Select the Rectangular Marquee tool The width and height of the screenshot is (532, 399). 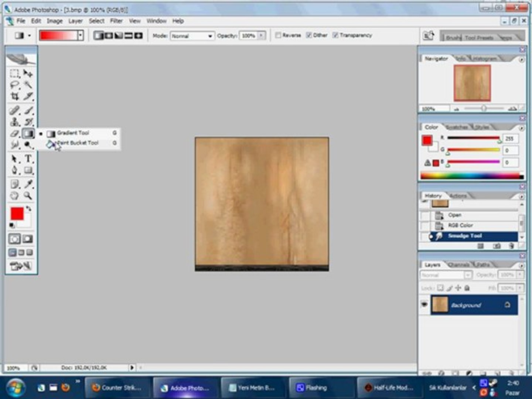[x=14, y=73]
